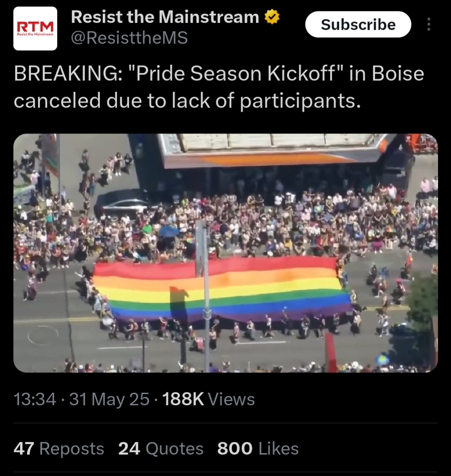Open the @ResisttheMS handle link
This screenshot has width=451, height=476.
(129, 38)
